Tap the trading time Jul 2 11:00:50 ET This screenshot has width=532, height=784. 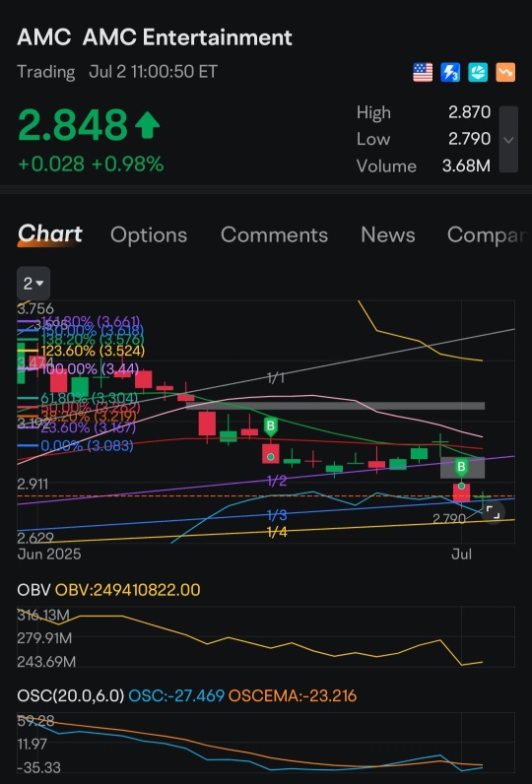click(154, 72)
